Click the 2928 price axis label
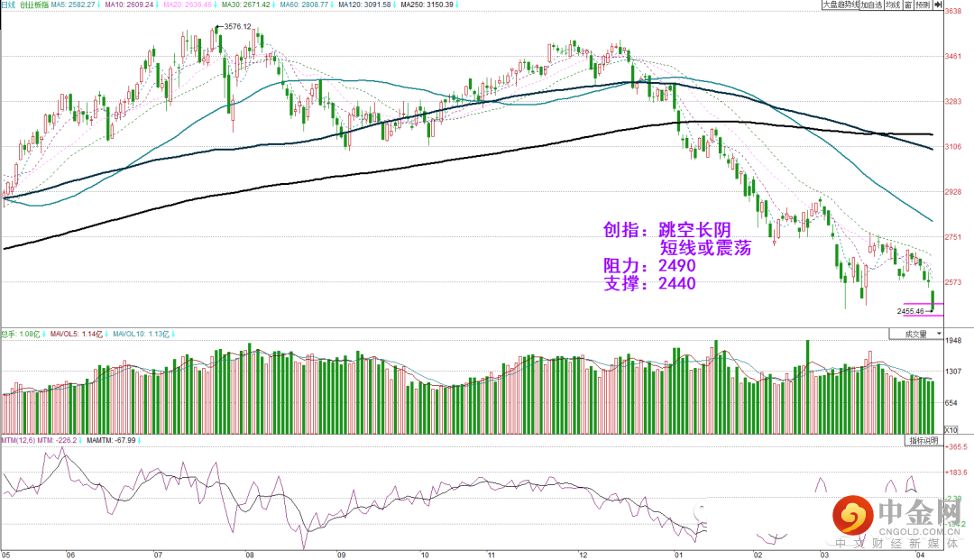The height and width of the screenshot is (560, 974). 953,192
